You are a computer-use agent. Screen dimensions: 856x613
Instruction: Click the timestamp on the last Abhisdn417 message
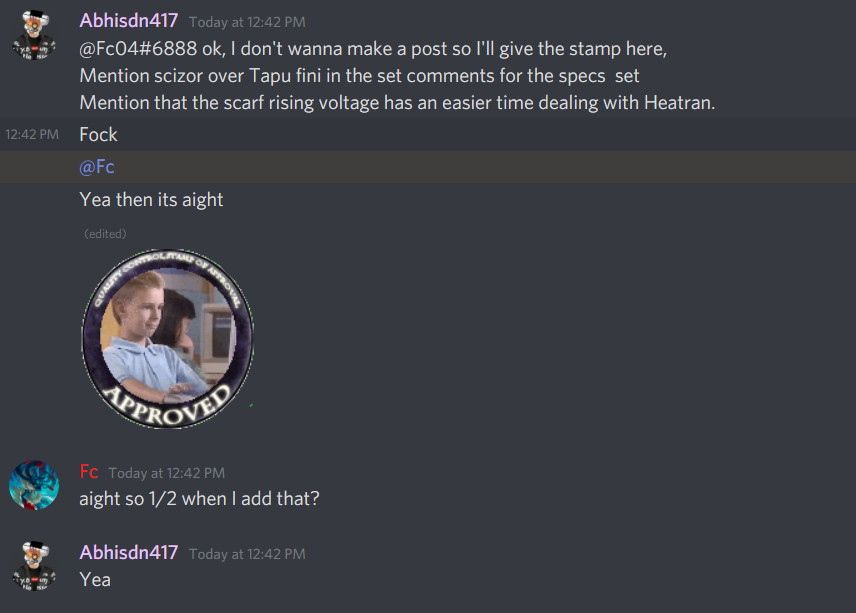pos(247,554)
